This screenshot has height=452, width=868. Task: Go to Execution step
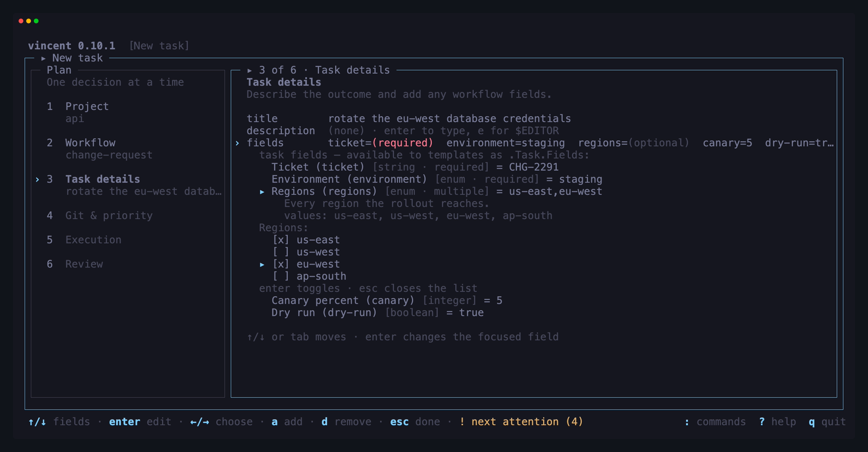[x=93, y=240]
